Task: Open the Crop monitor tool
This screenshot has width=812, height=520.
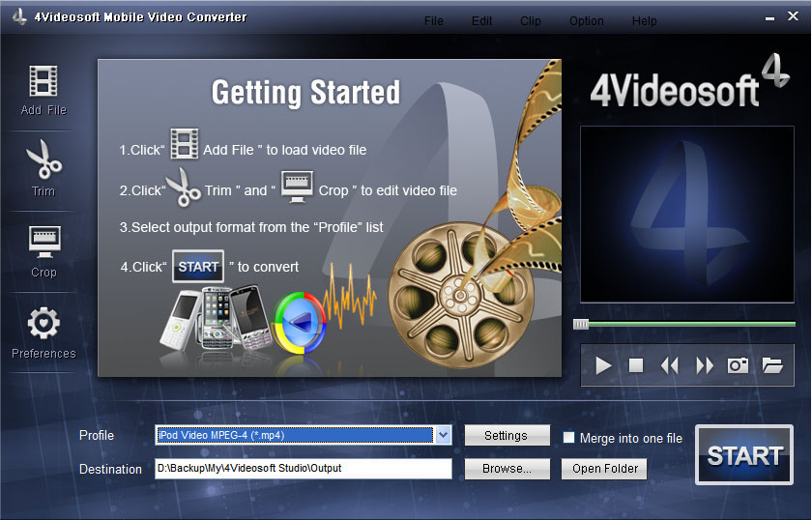Action: coord(44,242)
